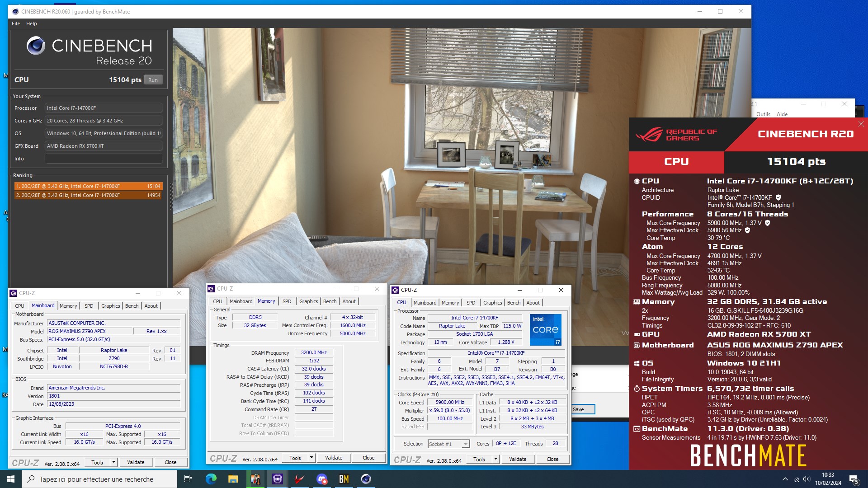Show hidden system tray icons
The width and height of the screenshot is (868, 488).
click(x=785, y=479)
